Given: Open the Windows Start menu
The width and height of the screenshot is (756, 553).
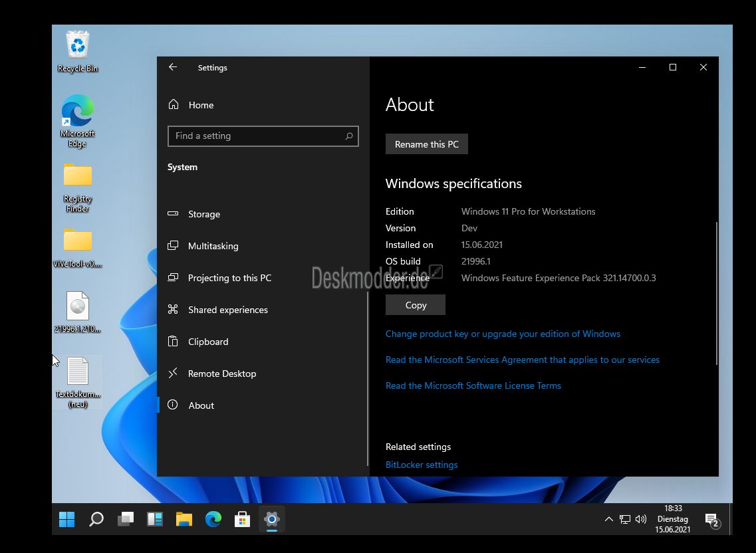Looking at the screenshot, I should (67, 519).
